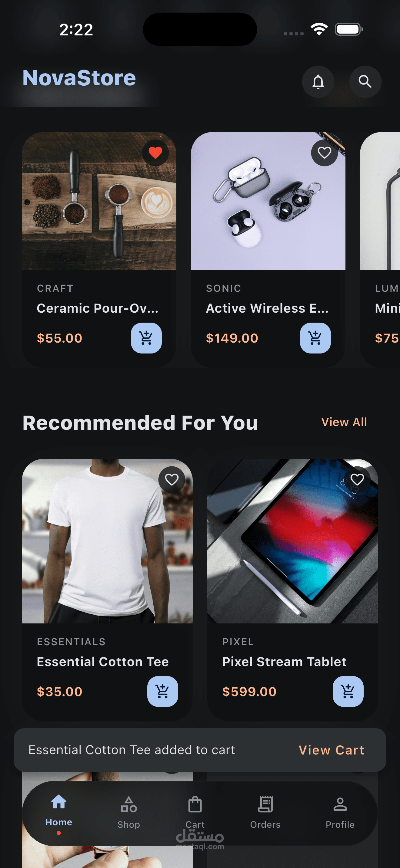
Task: Unfavorite the Ceramic Pour-Over red heart
Action: coord(155,153)
